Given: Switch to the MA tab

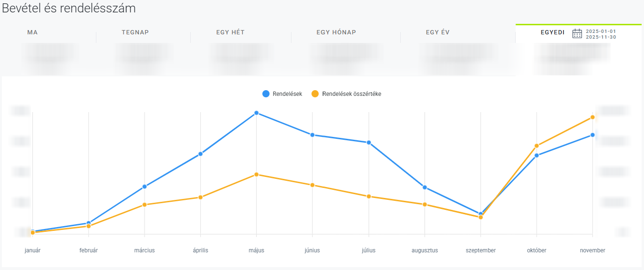Looking at the screenshot, I should click(32, 32).
